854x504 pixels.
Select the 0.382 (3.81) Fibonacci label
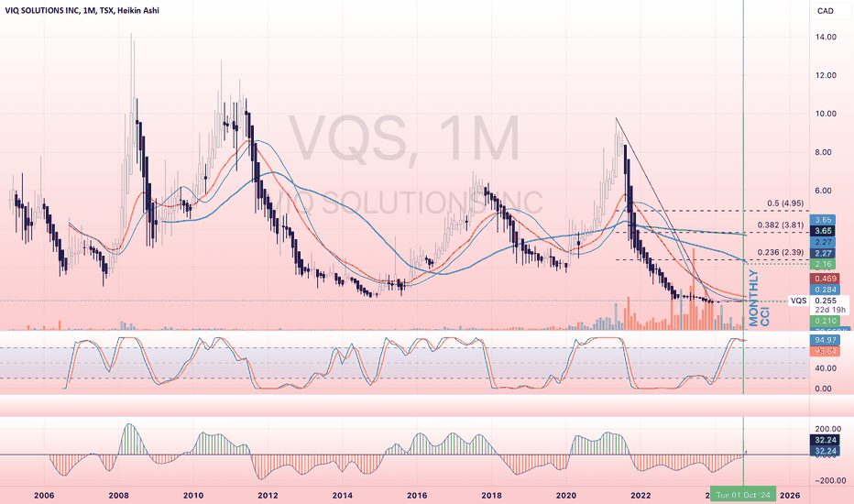pyautogui.click(x=781, y=225)
